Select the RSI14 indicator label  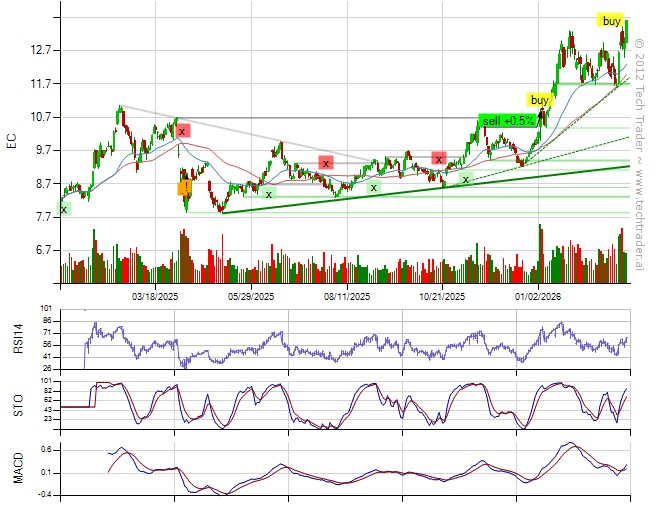[18, 339]
